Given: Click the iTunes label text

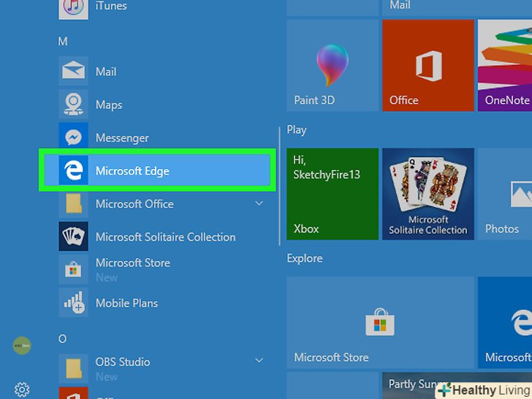Looking at the screenshot, I should pos(111,6).
